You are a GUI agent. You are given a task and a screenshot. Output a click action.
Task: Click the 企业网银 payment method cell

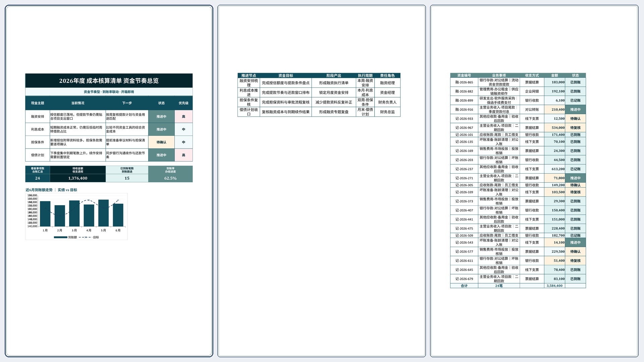pos(532,92)
